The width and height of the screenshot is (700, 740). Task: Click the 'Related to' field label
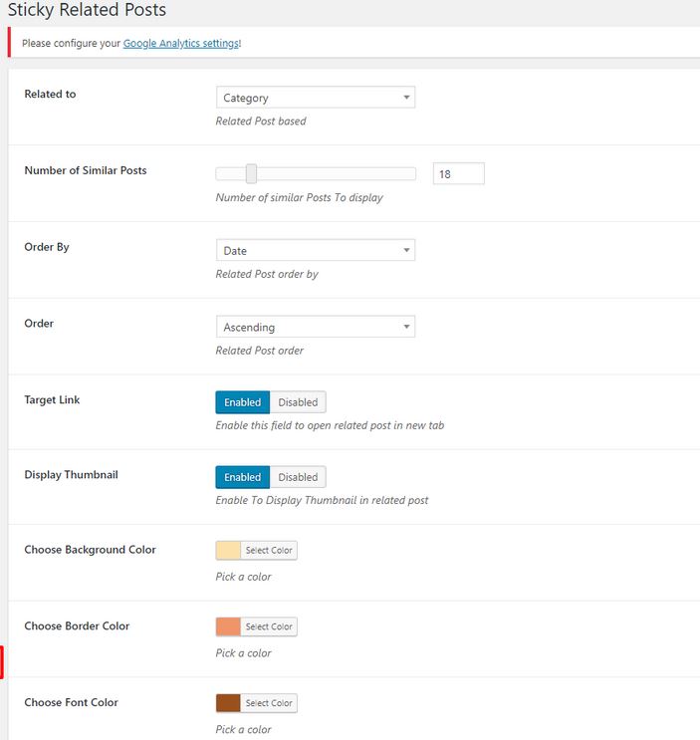point(50,94)
